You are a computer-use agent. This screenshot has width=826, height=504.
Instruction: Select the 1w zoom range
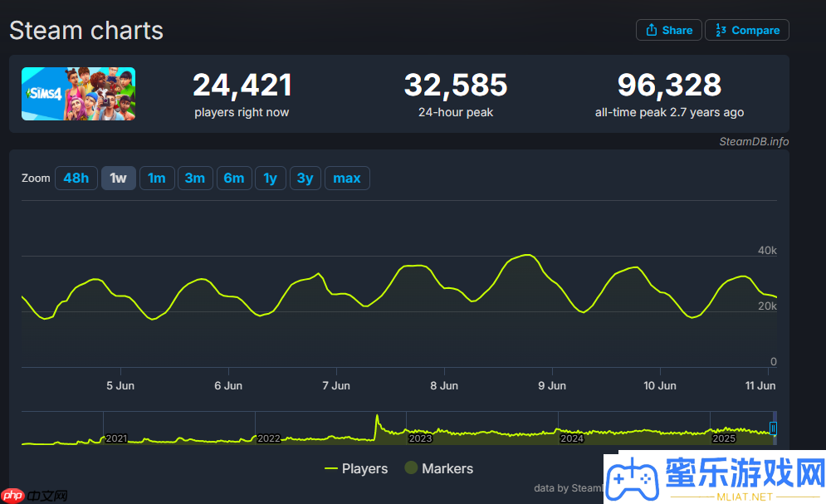tap(119, 178)
